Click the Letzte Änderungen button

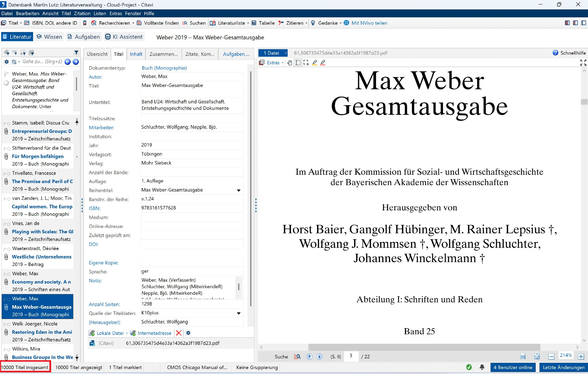pos(563,367)
